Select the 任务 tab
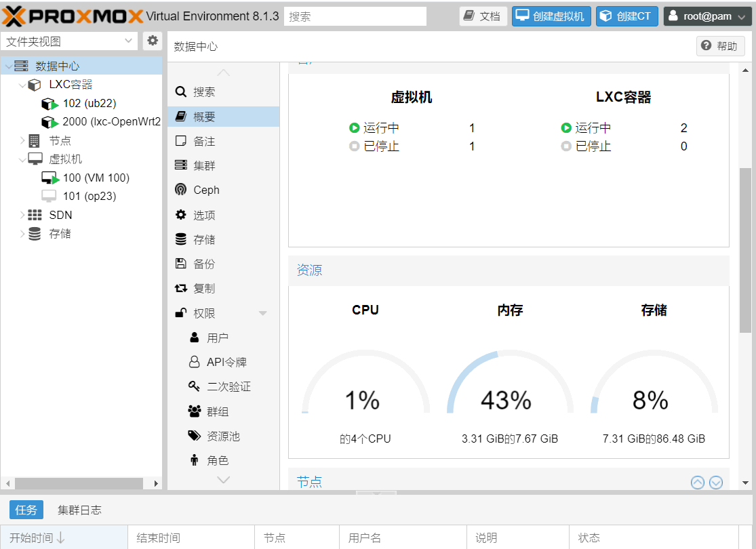Viewport: 756px width, 549px height. pyautogui.click(x=26, y=510)
